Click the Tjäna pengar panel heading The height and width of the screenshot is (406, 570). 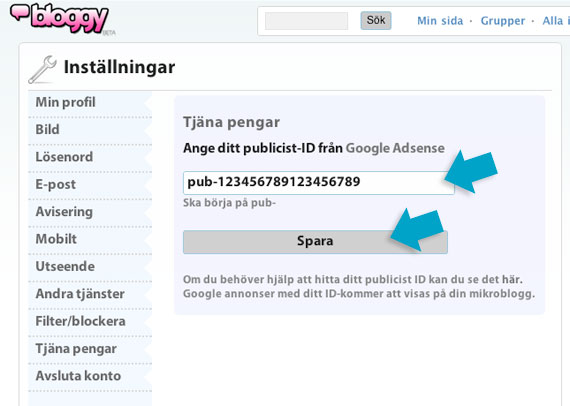(231, 122)
